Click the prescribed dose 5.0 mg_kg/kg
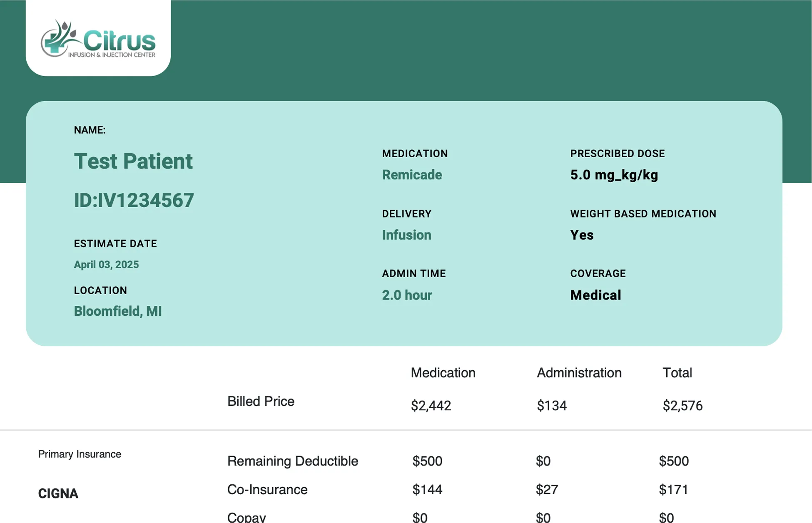Screen dimensions: 812x523 (614, 175)
